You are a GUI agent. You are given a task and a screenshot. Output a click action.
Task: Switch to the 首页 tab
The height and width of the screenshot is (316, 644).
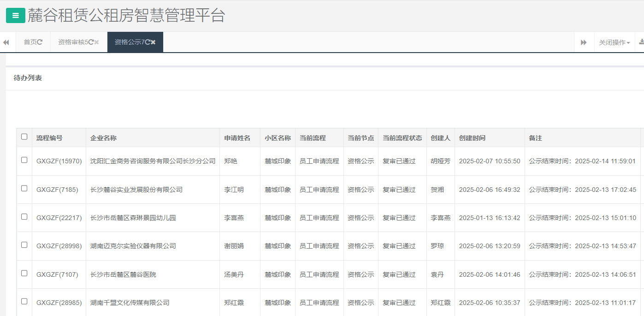[x=29, y=42]
